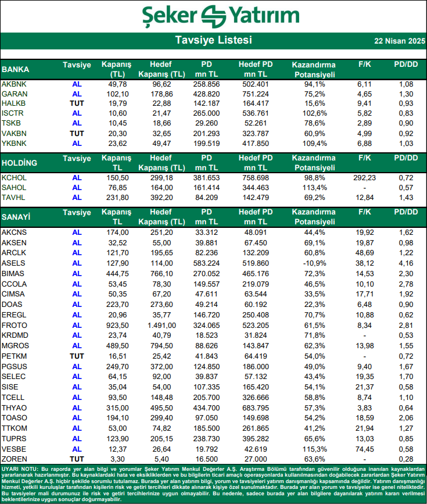Click the "Tavsiye Listesi" title
Screen dimensions: 427x504
(x=213, y=41)
